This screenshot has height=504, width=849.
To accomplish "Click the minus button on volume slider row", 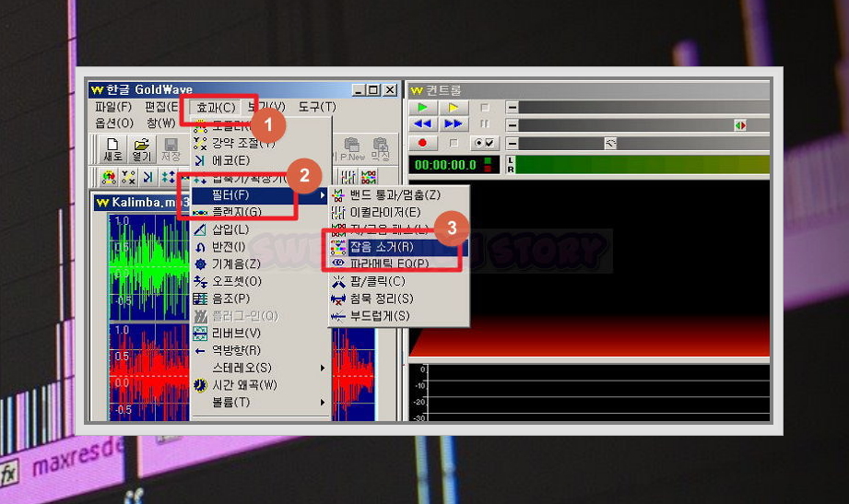I will pos(512,107).
